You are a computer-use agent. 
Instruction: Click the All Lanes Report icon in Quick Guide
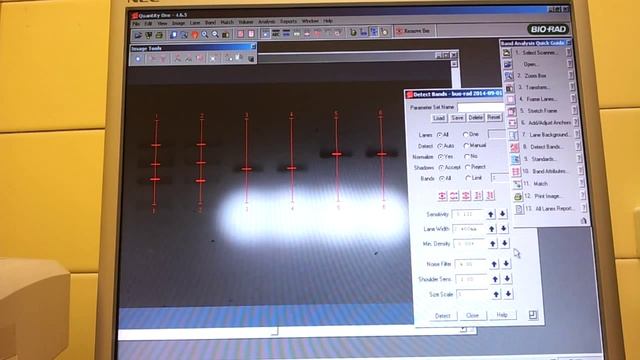(x=519, y=209)
